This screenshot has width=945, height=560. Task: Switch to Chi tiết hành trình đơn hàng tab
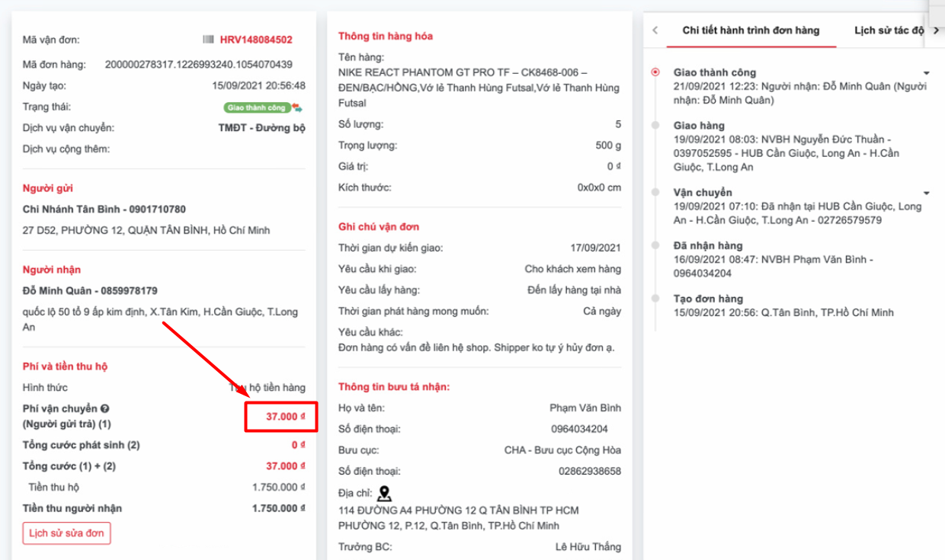tap(751, 30)
